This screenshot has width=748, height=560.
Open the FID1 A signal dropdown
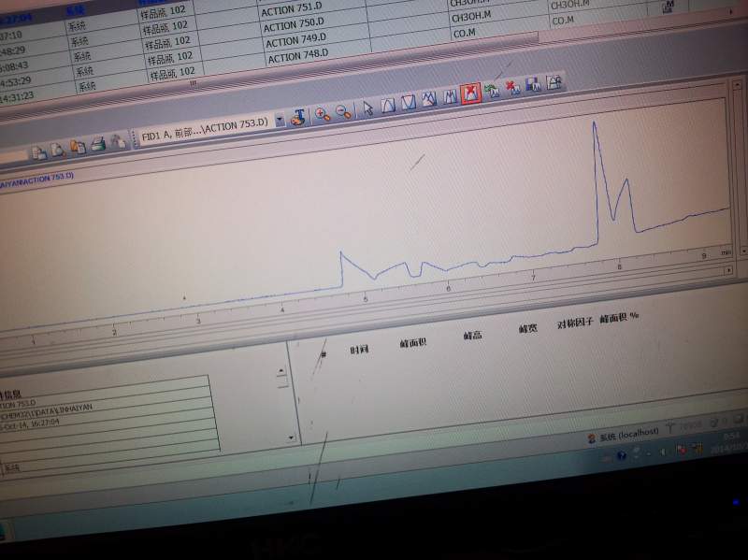pos(280,121)
